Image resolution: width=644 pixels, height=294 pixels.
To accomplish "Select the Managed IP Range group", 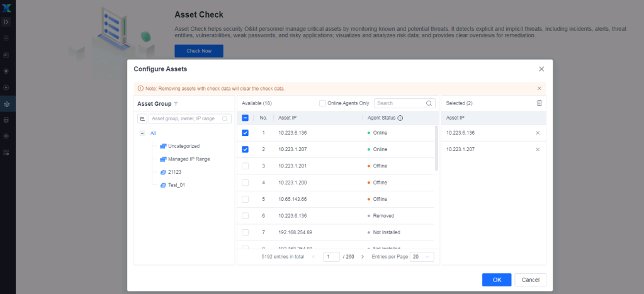I will [x=189, y=159].
